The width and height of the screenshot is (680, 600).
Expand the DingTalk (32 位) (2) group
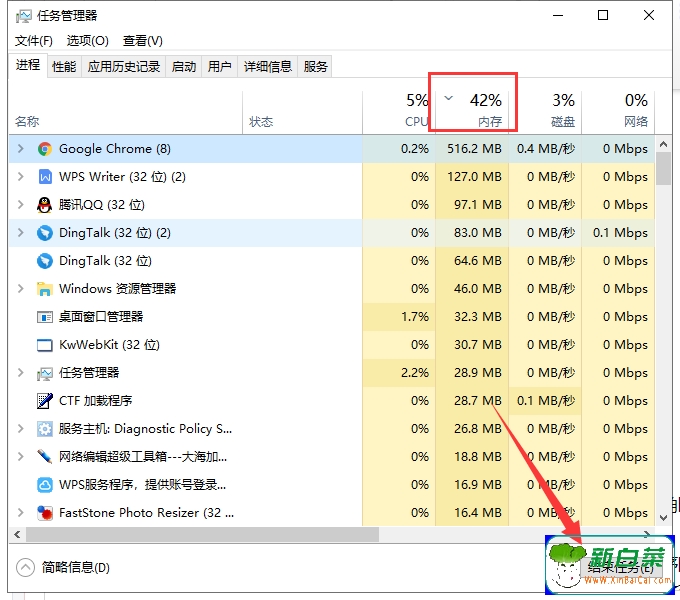click(20, 233)
